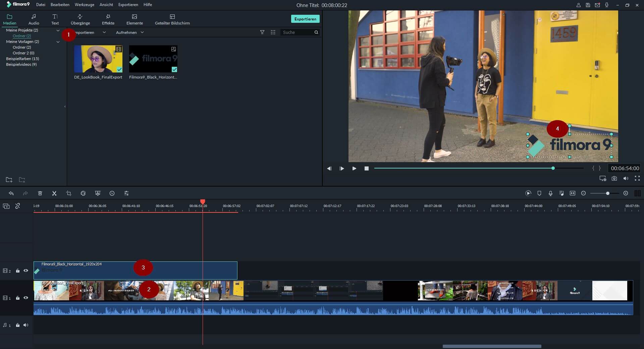The height and width of the screenshot is (349, 644).
Task: Toggle the auto ripple link icon
Action: 18,206
